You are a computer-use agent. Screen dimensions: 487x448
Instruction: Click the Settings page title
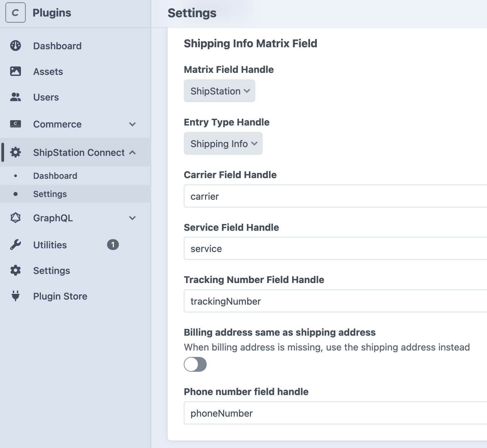point(192,13)
